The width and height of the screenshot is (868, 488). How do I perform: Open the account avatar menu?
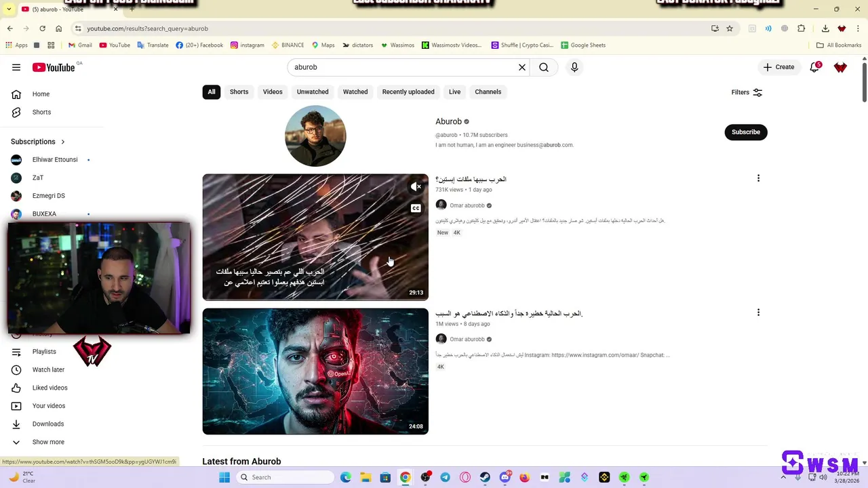(840, 67)
